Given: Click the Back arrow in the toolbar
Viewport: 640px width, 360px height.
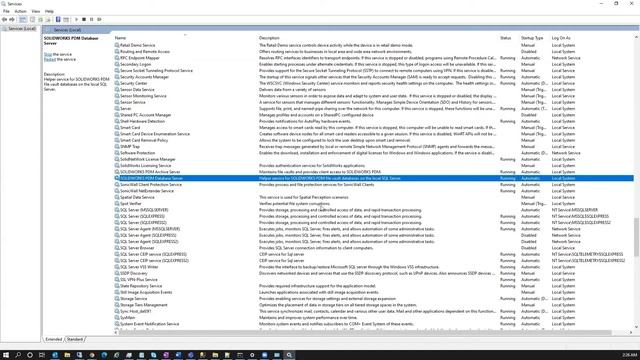Looking at the screenshot, I should [4, 20].
